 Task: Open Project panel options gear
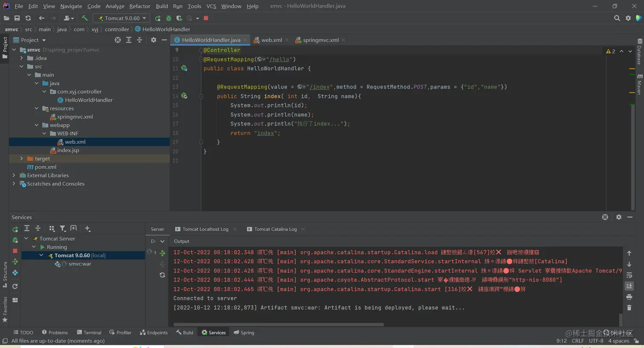pos(153,40)
